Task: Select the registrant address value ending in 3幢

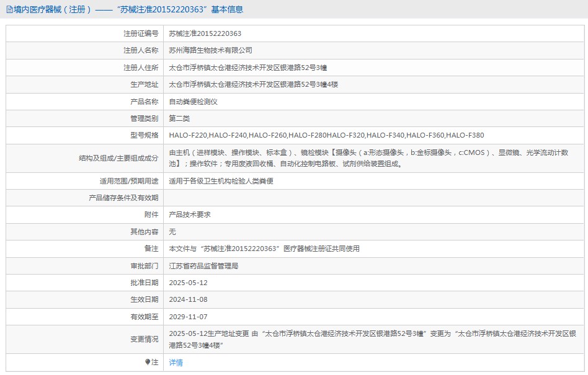Action: [248, 68]
